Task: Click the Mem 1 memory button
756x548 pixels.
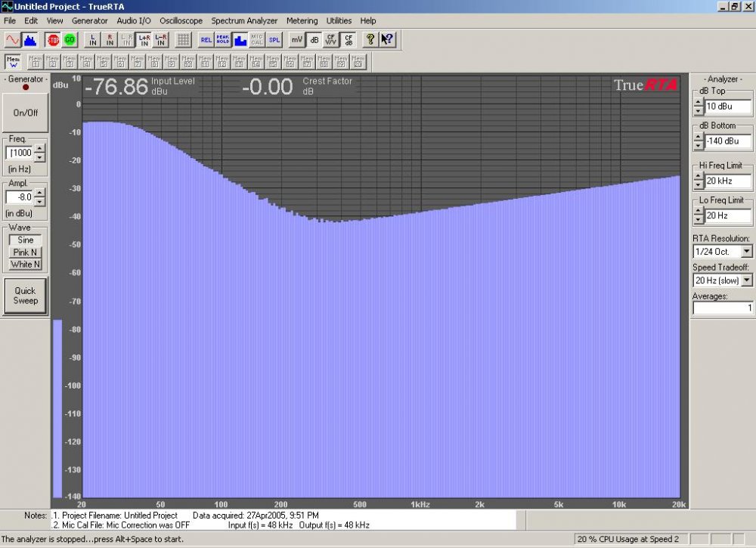Action: [x=36, y=62]
